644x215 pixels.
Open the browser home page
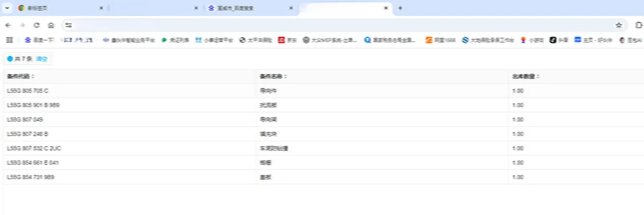pyautogui.click(x=51, y=25)
